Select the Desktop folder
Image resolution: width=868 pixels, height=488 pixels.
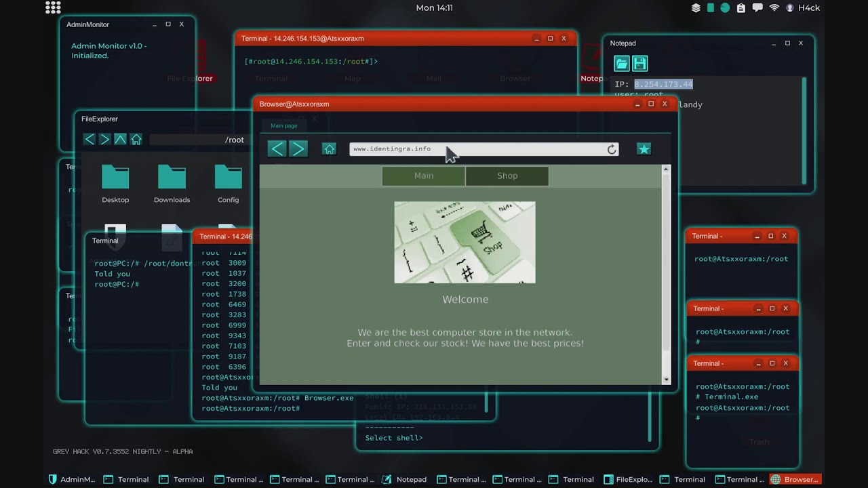point(115,184)
